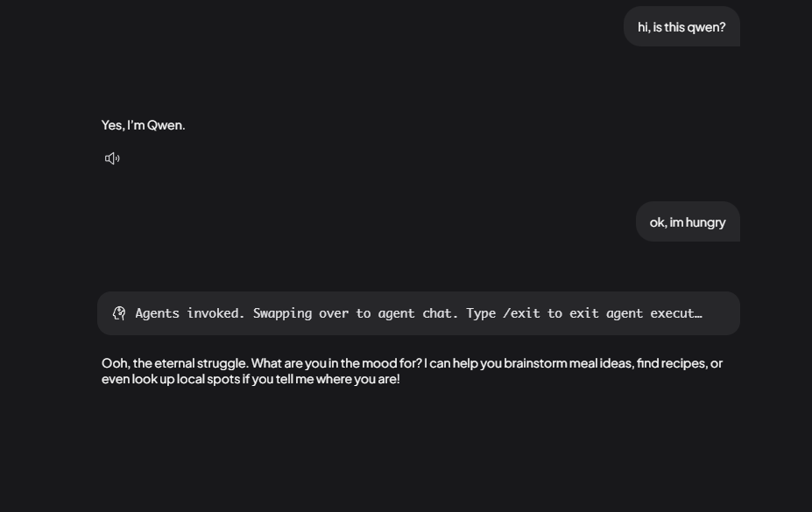Click "What are you in the mood for?"

coord(336,363)
